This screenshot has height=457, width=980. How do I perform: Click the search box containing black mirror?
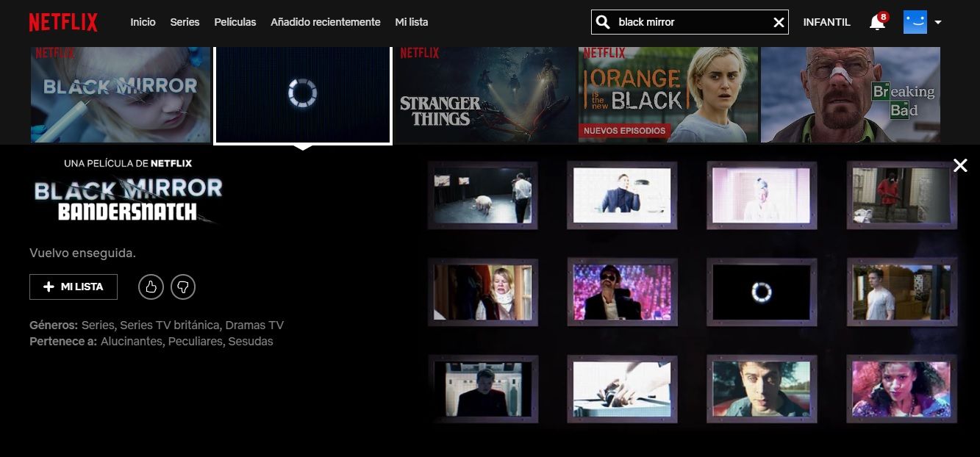click(x=690, y=22)
